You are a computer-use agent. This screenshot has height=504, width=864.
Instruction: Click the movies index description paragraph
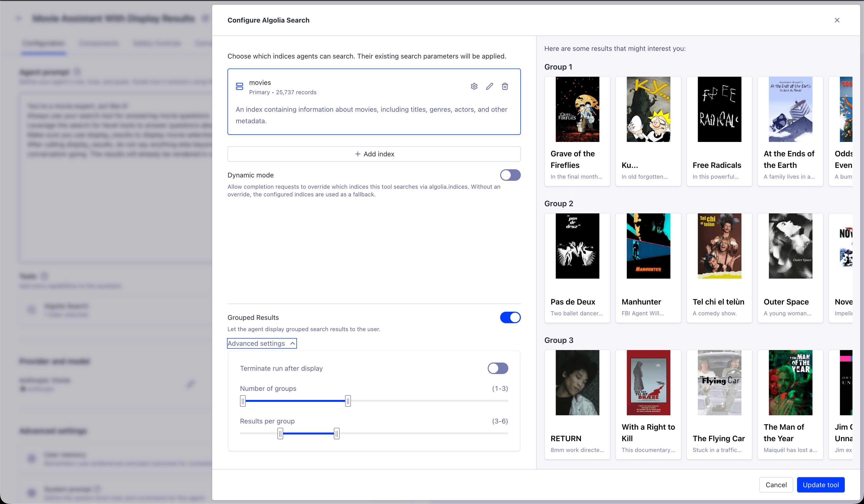[372, 115]
